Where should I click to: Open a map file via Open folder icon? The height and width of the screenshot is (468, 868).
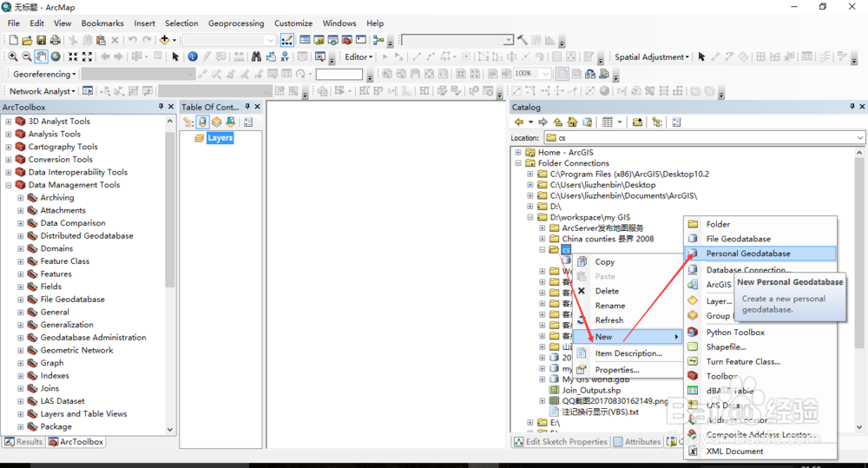[27, 40]
